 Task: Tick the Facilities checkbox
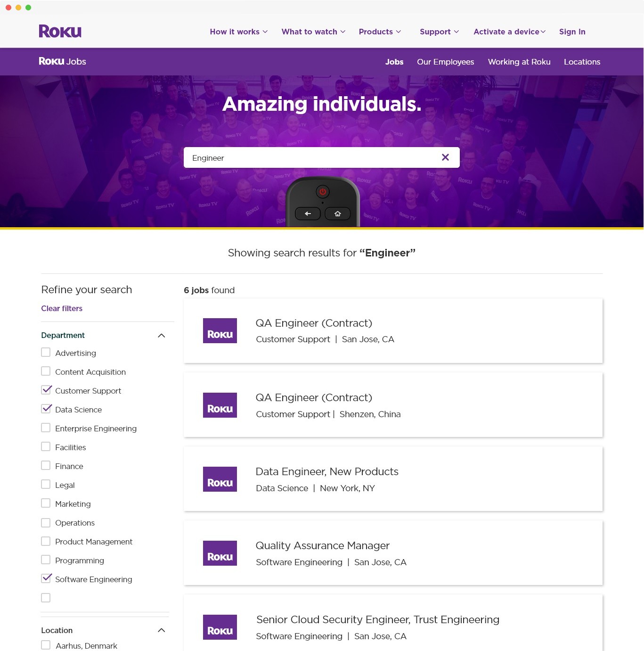pos(46,446)
